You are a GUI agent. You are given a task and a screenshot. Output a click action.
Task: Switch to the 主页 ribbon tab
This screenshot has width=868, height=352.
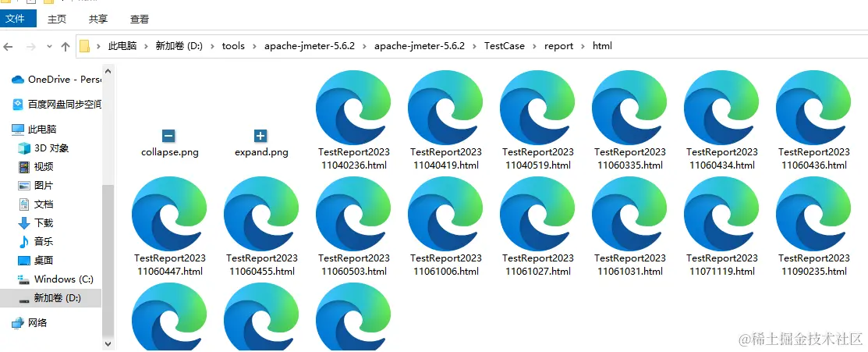click(x=57, y=19)
